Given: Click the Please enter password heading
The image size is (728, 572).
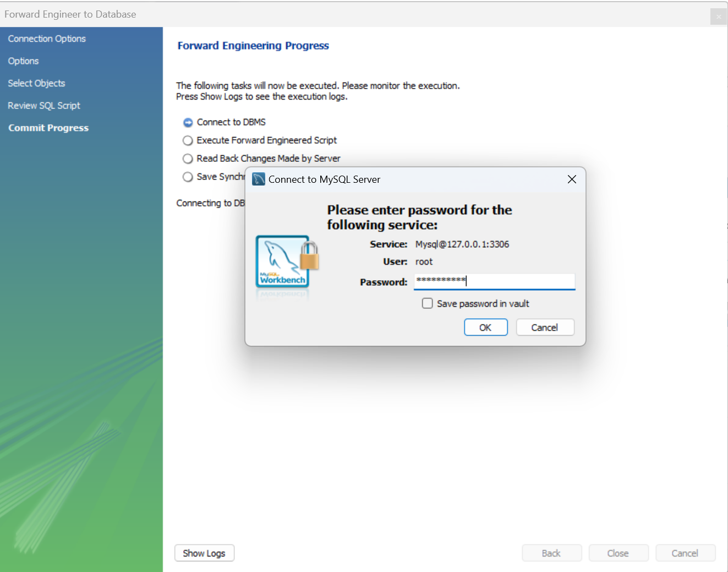Looking at the screenshot, I should [419, 217].
